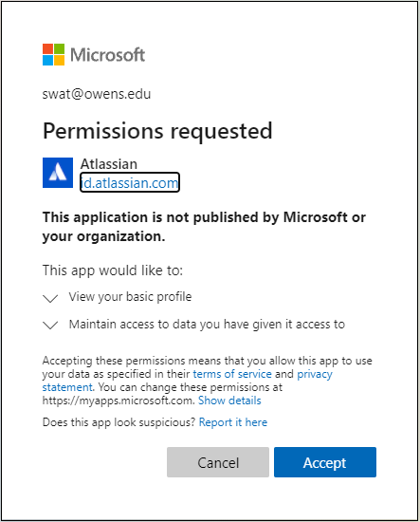Viewport: 420px width, 522px height.
Task: Click the Does this app look suspicious text
Action: coord(119,422)
